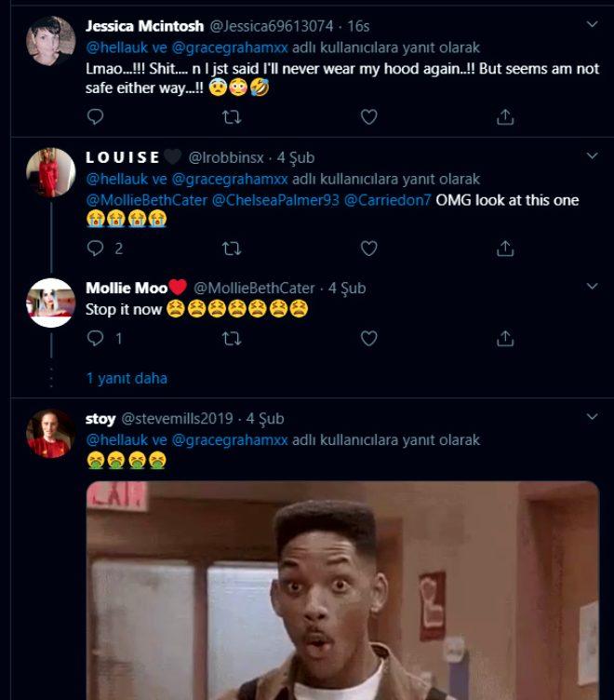Show 1 yanıt daha replies
Viewport: 614px width, 700px height.
pyautogui.click(x=127, y=379)
